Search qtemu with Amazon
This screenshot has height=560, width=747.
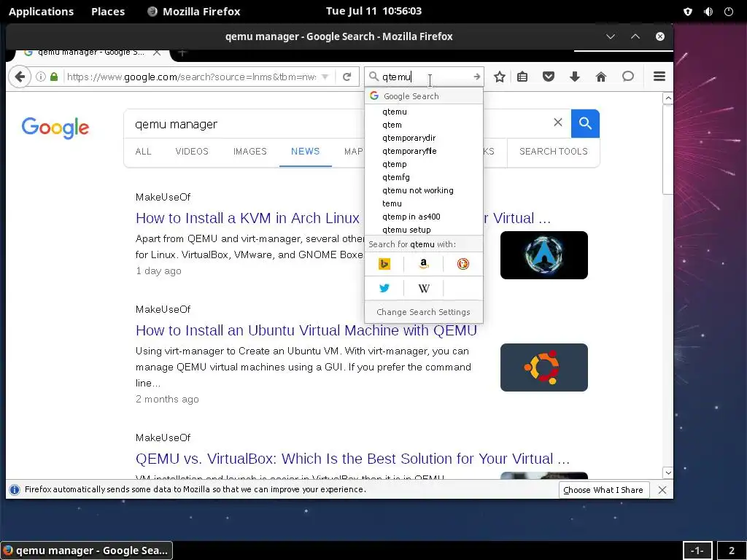[x=424, y=264]
